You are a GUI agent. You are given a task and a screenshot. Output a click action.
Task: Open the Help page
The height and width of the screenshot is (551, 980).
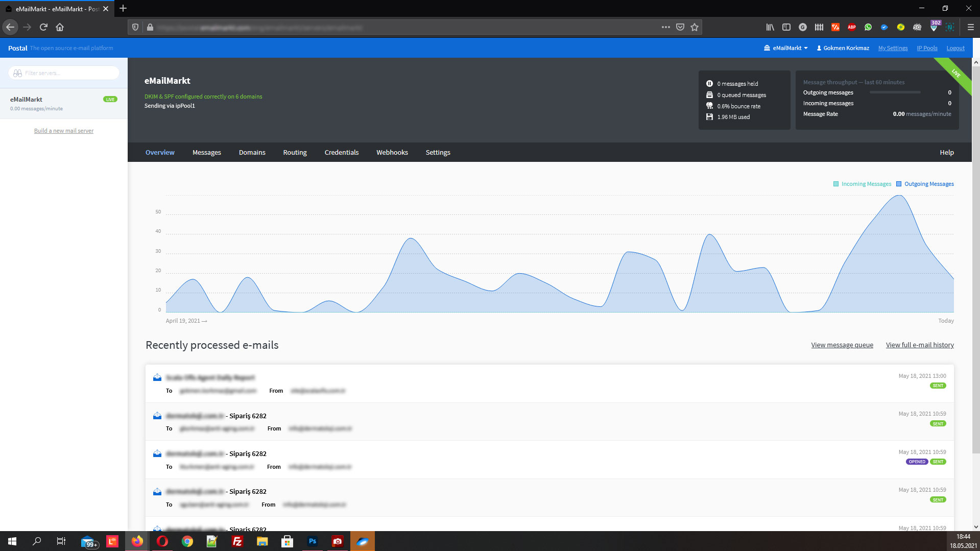tap(947, 152)
